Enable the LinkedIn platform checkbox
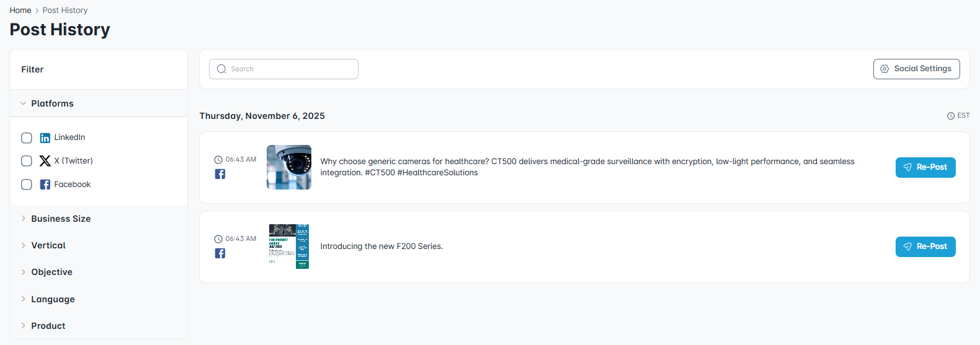This screenshot has height=345, width=980. click(27, 138)
